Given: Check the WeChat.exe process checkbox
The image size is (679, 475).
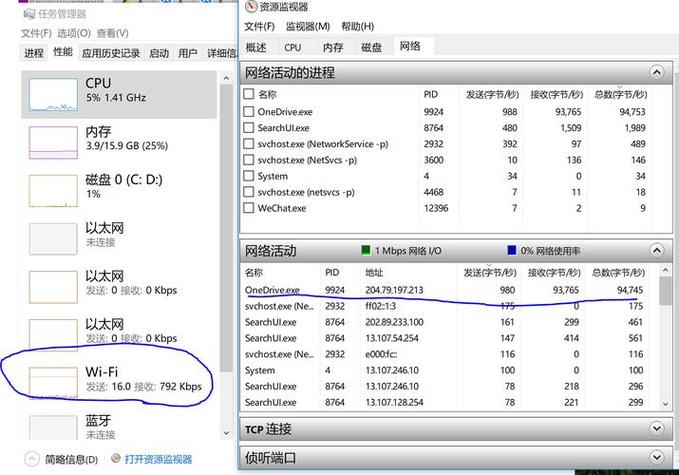Looking at the screenshot, I should click(249, 208).
